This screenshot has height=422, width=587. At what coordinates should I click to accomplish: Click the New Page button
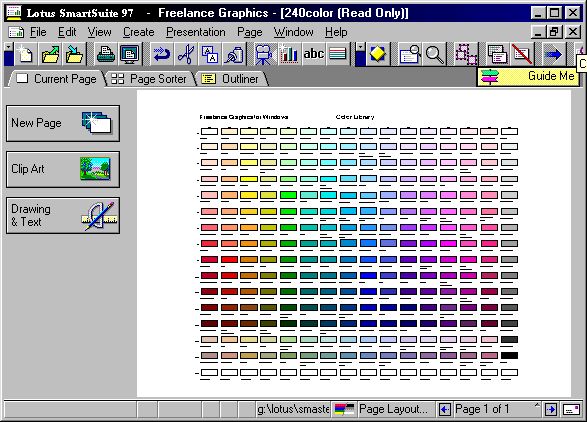click(x=63, y=124)
